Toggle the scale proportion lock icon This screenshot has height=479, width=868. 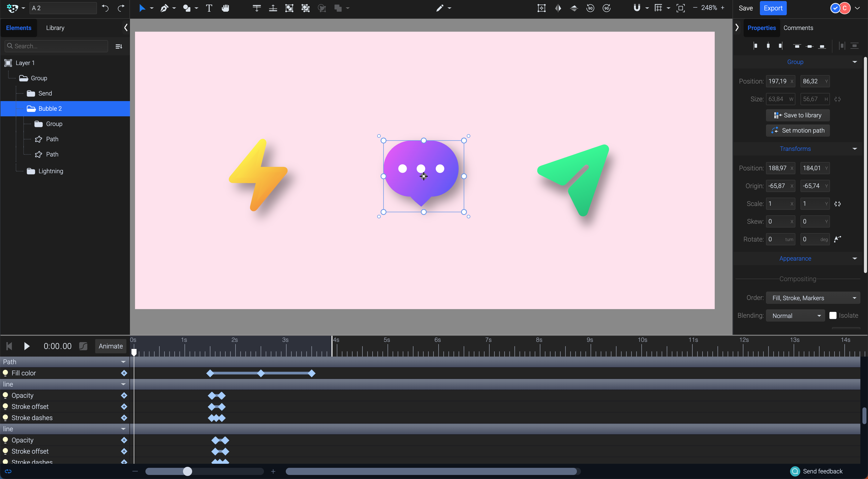[x=837, y=204]
